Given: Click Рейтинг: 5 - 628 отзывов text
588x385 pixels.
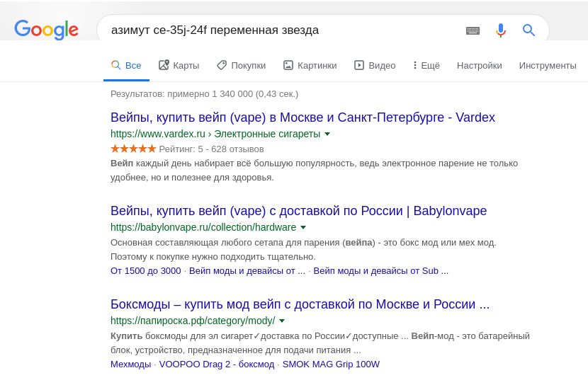Looking at the screenshot, I should (212, 149).
